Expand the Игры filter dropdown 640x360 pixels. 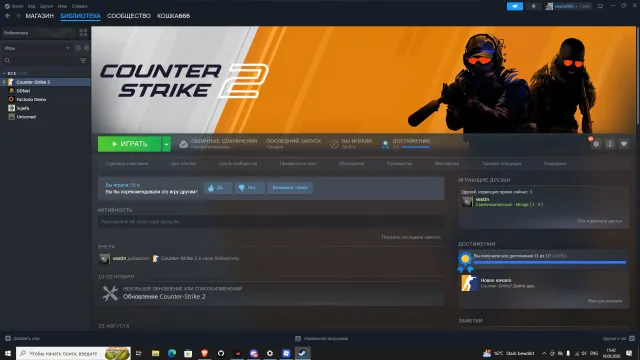pos(37,48)
